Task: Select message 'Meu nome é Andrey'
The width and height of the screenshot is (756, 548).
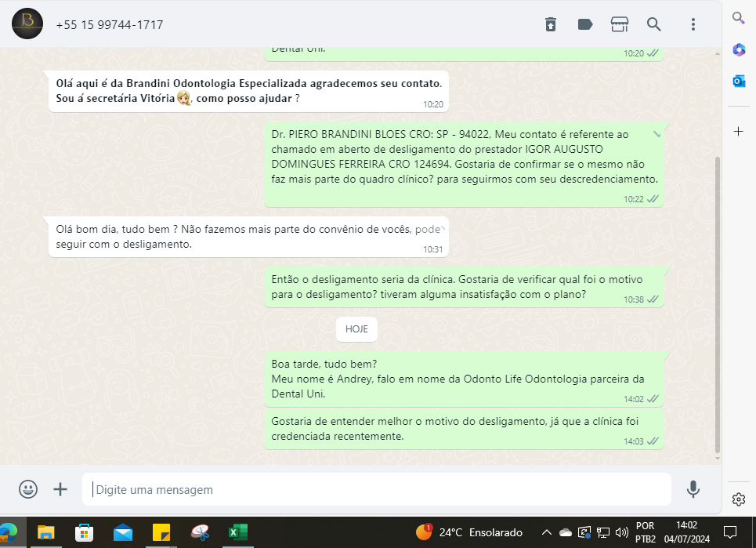Action: [x=464, y=379]
